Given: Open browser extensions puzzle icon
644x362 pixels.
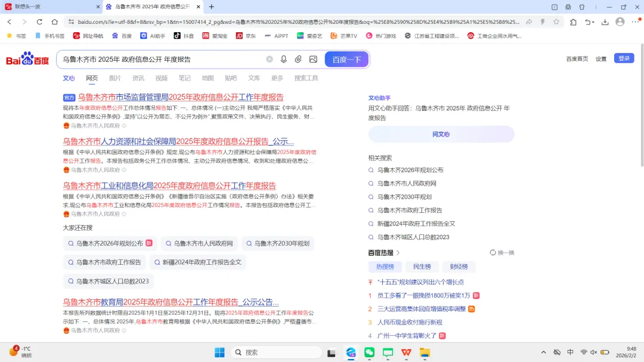Looking at the screenshot, I should click(574, 22).
